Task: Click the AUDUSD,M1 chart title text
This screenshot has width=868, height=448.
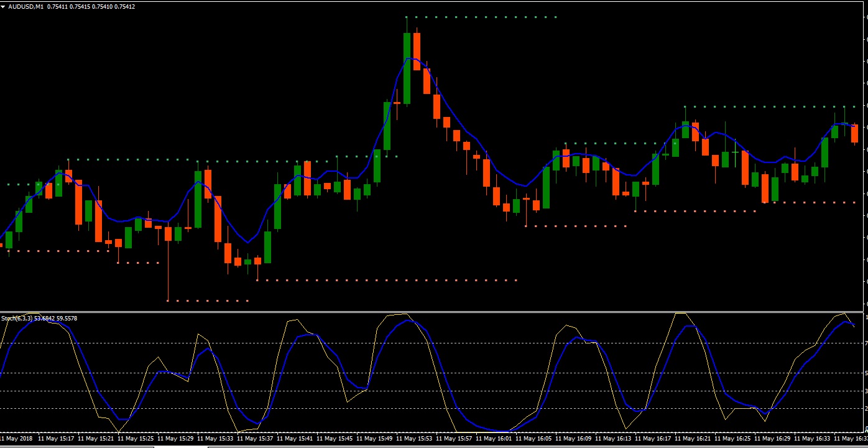Action: (26, 7)
